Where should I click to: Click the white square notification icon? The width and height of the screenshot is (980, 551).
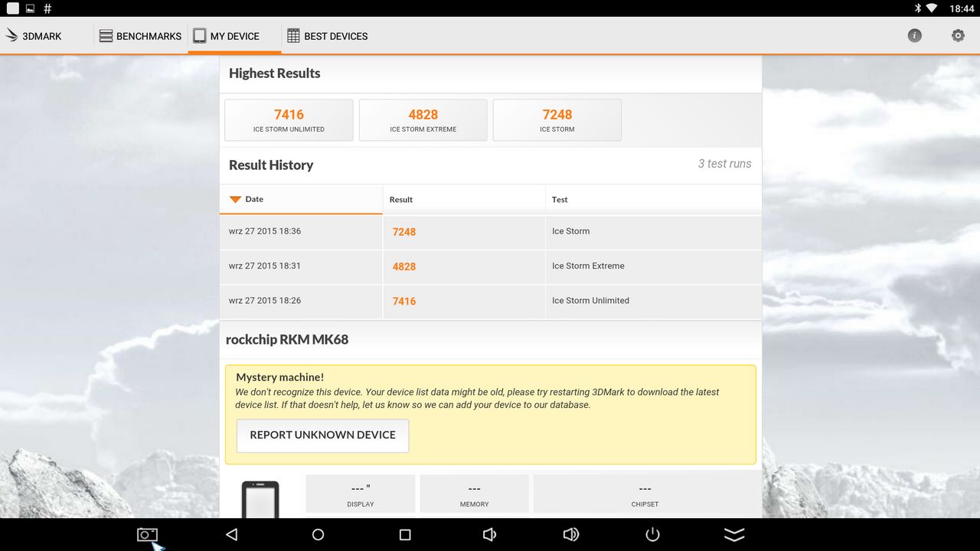[12, 8]
